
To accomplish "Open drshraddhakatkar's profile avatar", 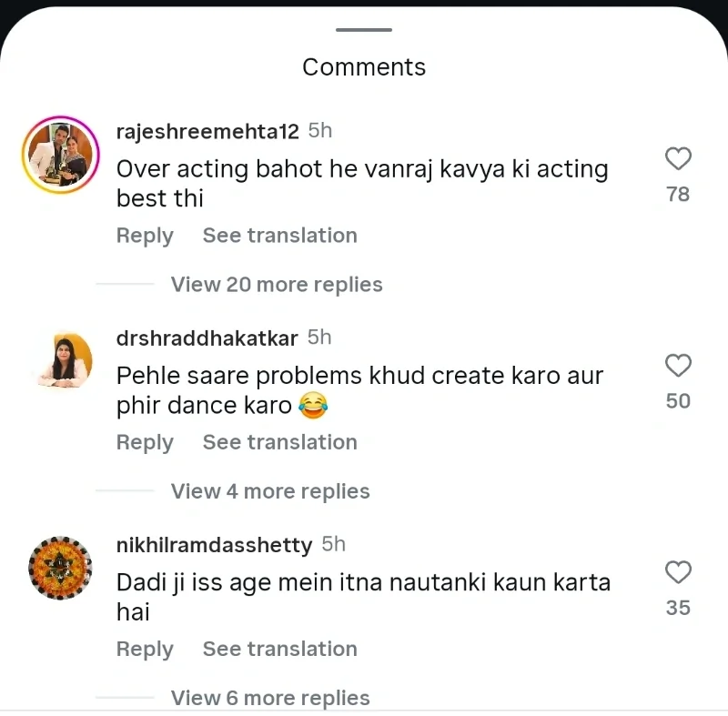I will point(61,361).
